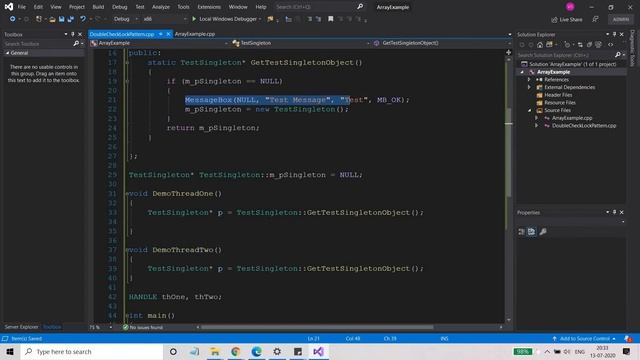Click the Cortana circle icon in the taskbar
The image size is (640, 360).
pos(173,351)
